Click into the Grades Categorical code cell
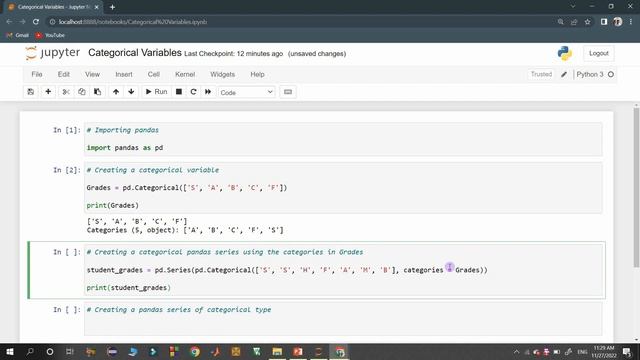This screenshot has width=640, height=360. [343, 188]
